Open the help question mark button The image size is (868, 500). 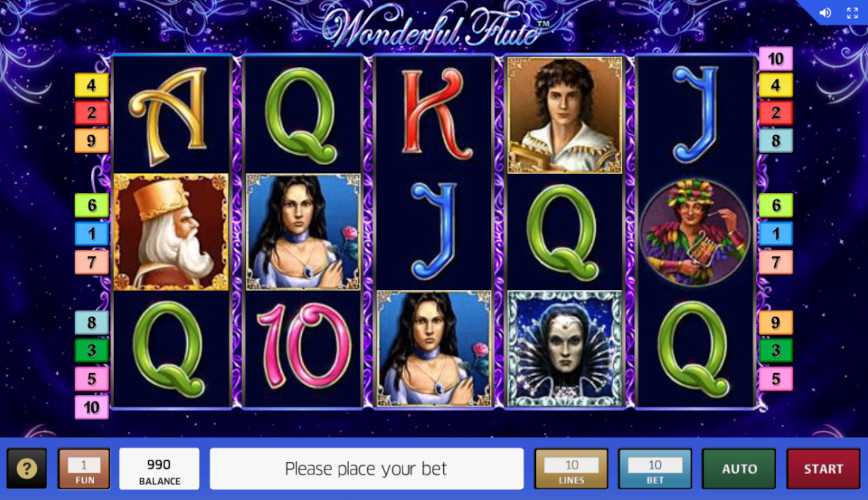(27, 468)
